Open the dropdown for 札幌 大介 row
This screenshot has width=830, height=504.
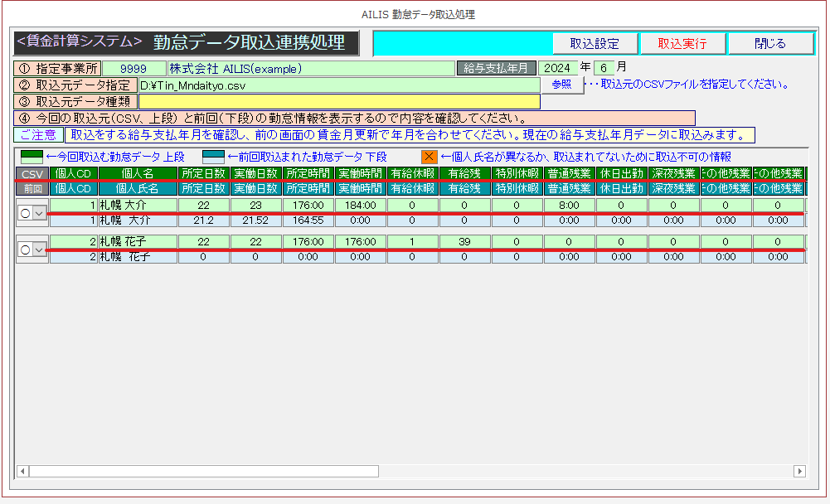[x=39, y=213]
